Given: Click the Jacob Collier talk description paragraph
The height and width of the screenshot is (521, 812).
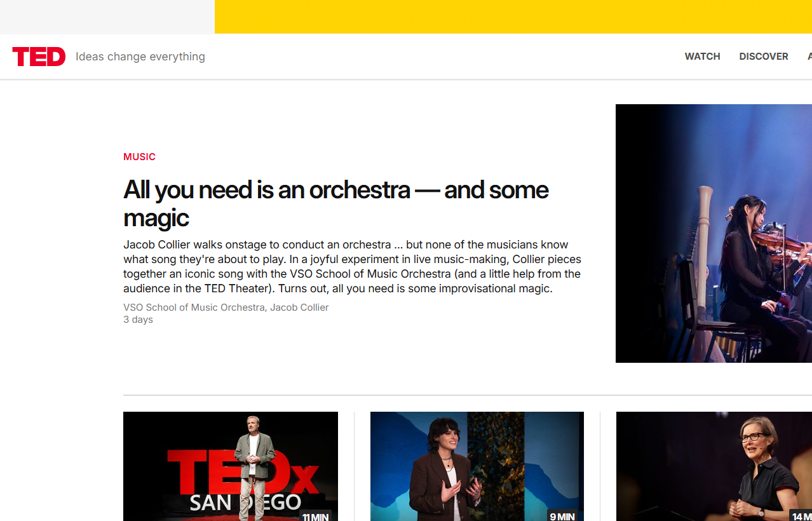Looking at the screenshot, I should (x=352, y=267).
